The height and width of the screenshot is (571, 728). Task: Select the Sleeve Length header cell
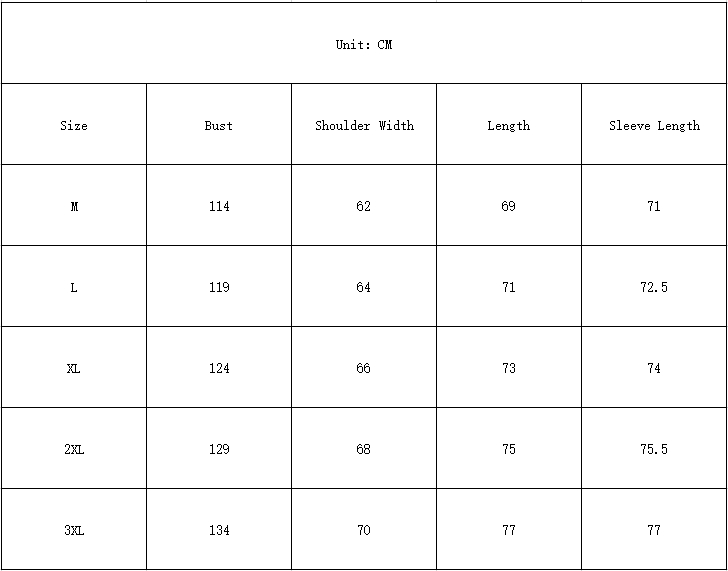[654, 126]
